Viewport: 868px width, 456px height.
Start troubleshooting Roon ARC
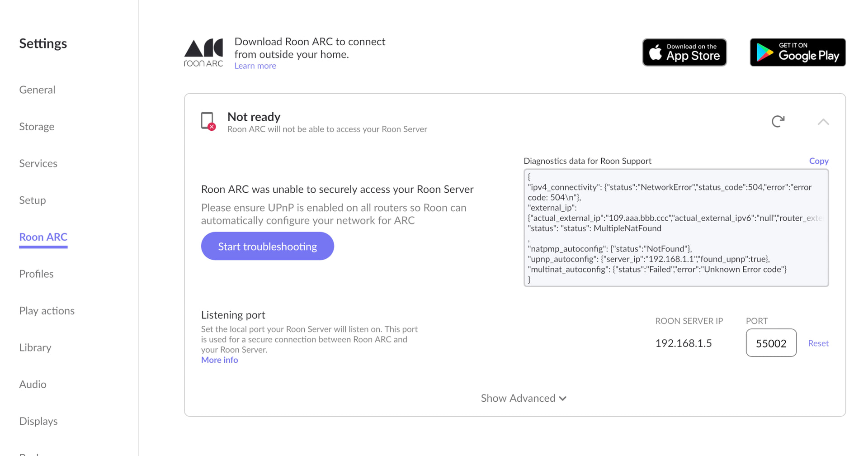[268, 246]
